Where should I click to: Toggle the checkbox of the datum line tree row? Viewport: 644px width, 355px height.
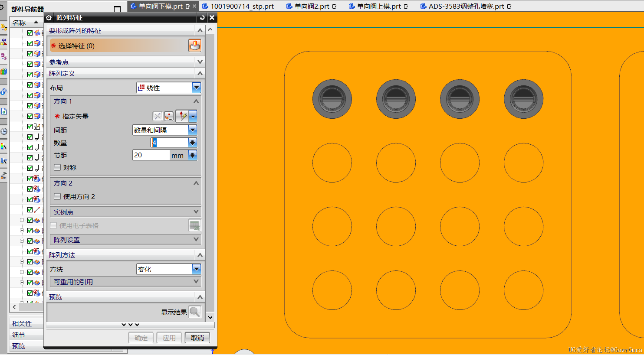pyautogui.click(x=30, y=210)
